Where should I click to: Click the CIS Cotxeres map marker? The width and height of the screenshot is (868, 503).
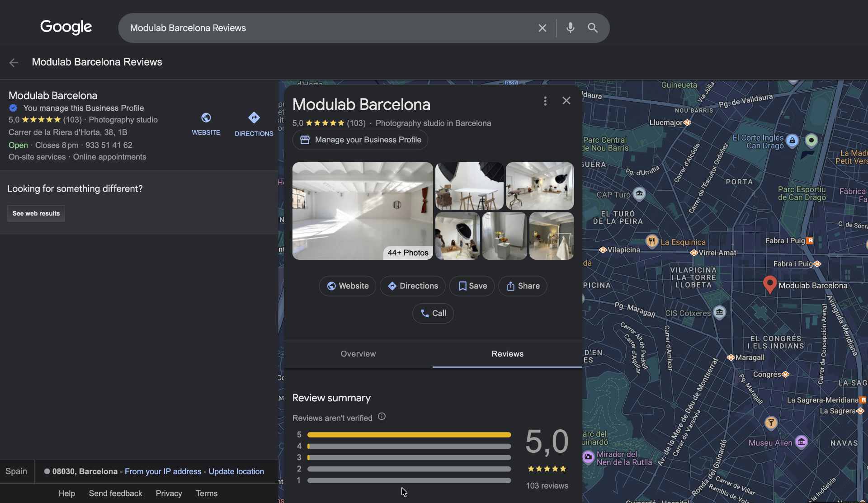(719, 312)
